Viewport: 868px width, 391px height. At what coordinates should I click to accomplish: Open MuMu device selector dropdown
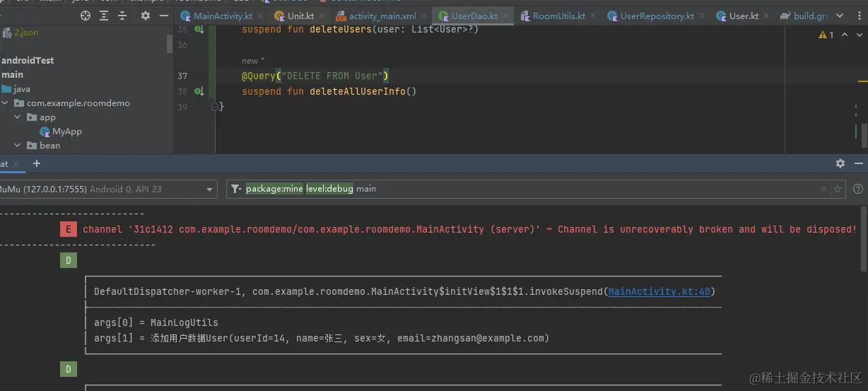(109, 189)
